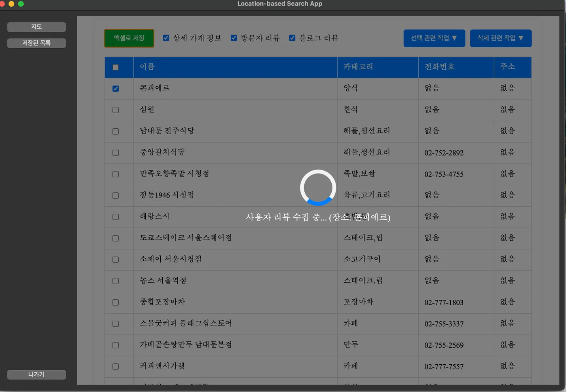The image size is (566, 392).
Task: Click the 양식 category cell
Action: 378,89
